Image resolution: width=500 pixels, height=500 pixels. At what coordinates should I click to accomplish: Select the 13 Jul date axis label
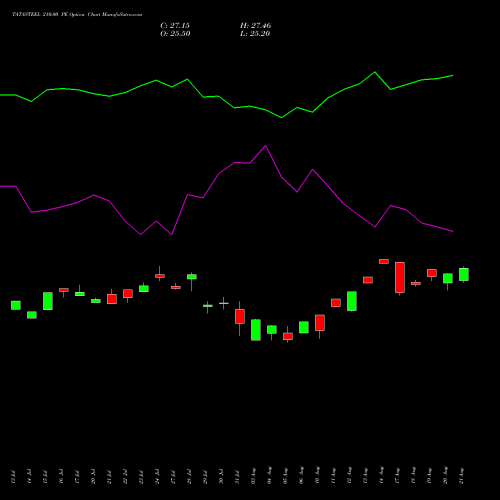tap(13, 477)
